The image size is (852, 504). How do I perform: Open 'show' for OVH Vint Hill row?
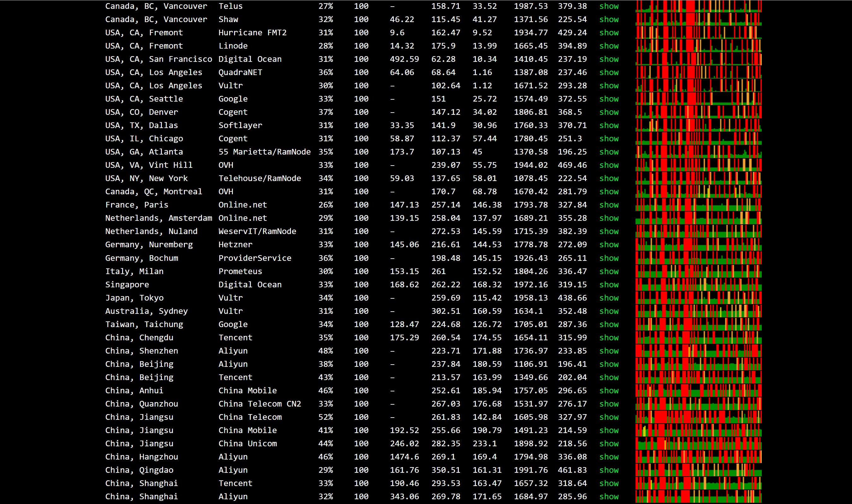coord(609,165)
